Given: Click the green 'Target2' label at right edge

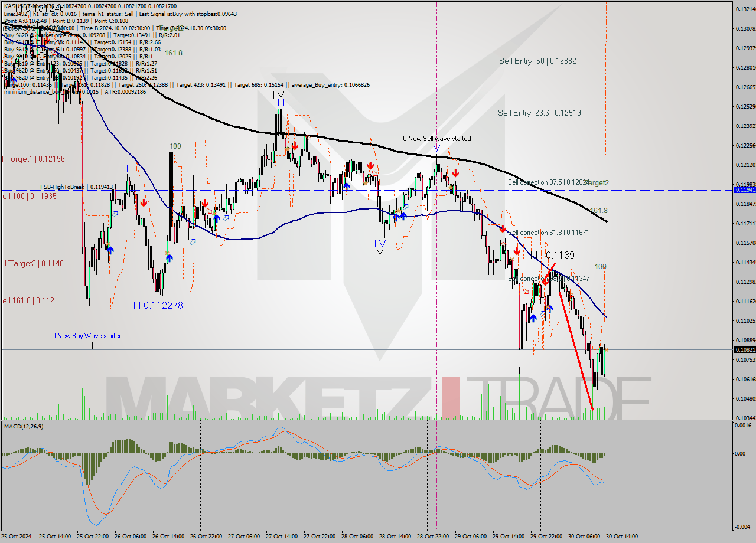Looking at the screenshot, I should 598,183.
